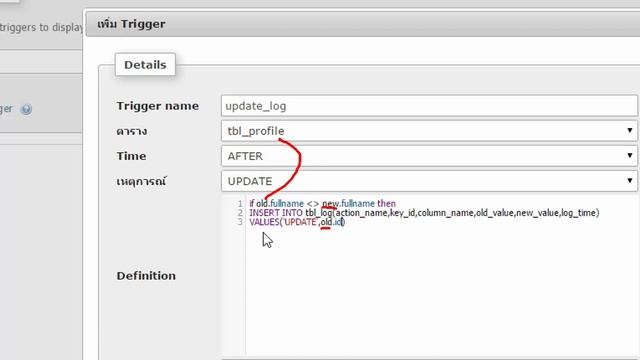Click the VALUES('UPDATE',old.id code line

297,222
